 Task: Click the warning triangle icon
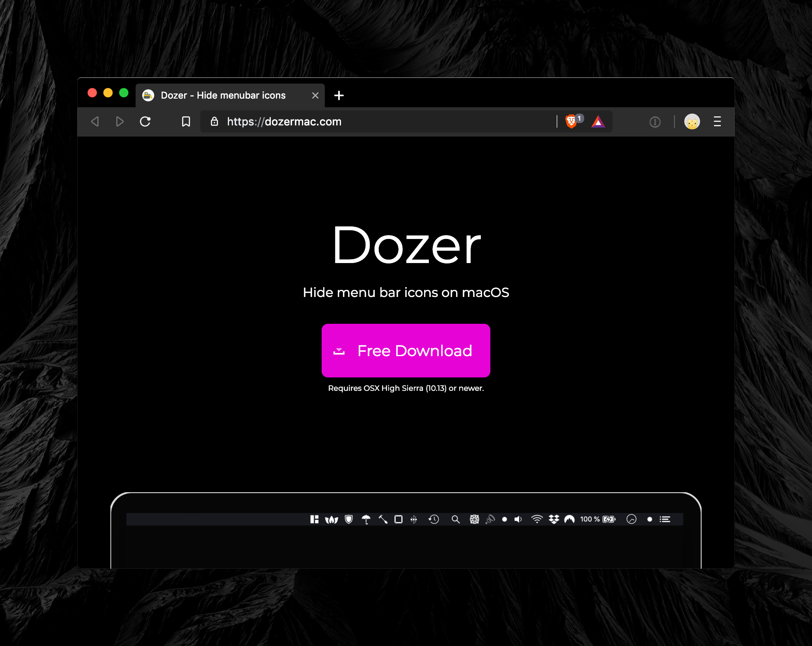(598, 122)
